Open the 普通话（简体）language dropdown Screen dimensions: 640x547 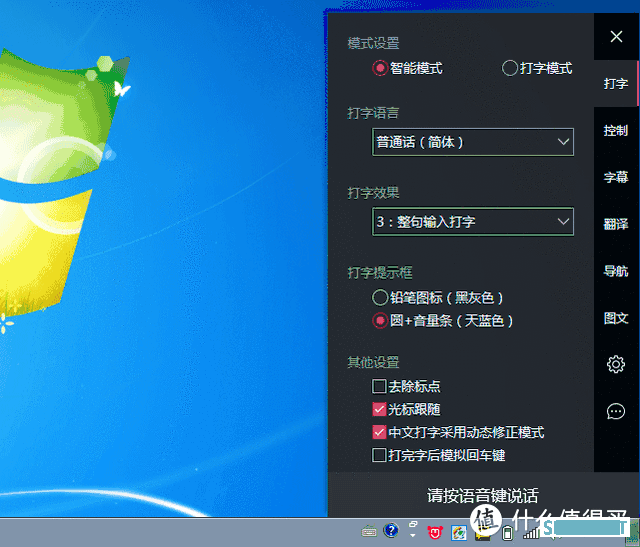click(x=473, y=142)
